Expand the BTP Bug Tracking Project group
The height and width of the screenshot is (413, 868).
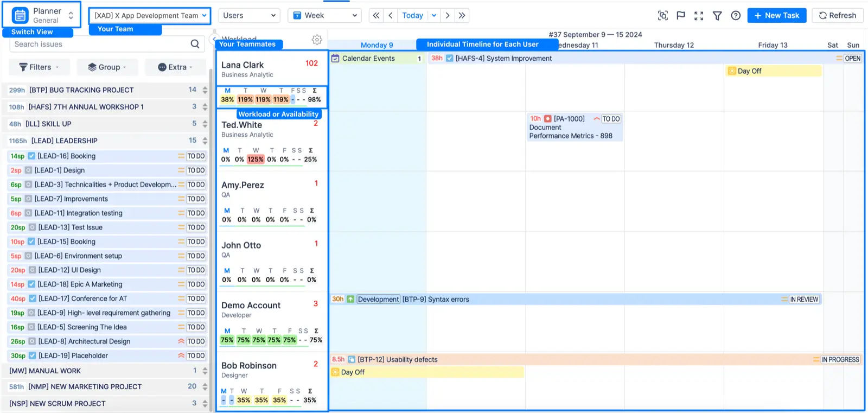click(205, 90)
